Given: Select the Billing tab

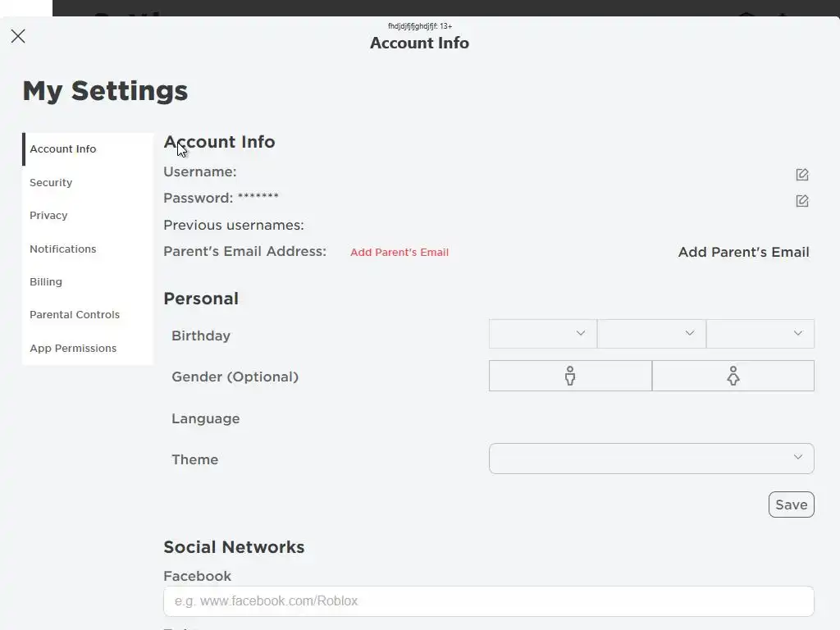Looking at the screenshot, I should pos(46,282).
